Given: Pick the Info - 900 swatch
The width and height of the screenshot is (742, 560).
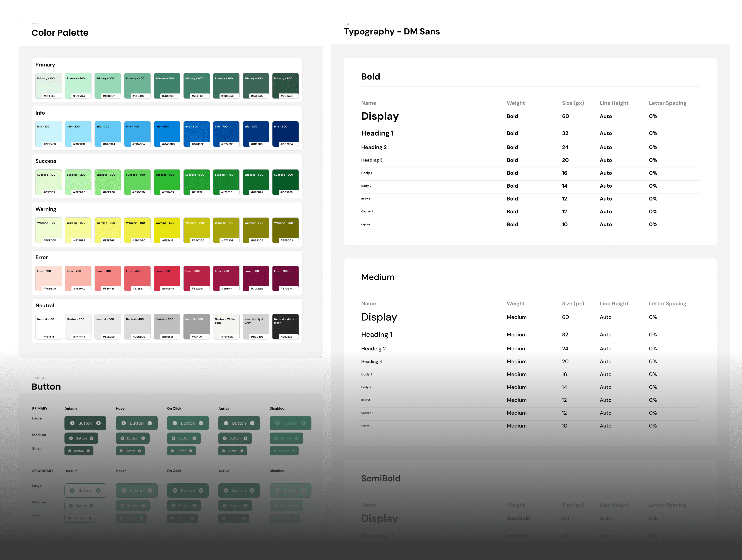Looking at the screenshot, I should 285,134.
